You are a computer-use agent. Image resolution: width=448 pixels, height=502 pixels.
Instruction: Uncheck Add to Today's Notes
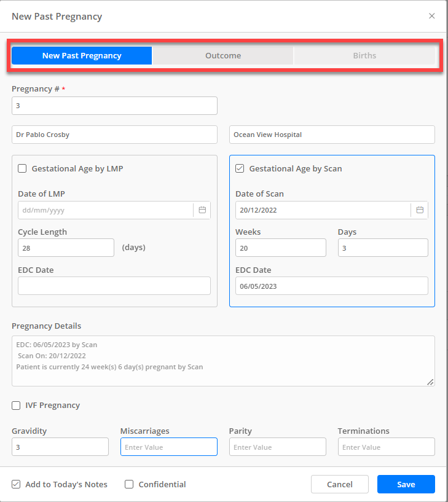(16, 484)
